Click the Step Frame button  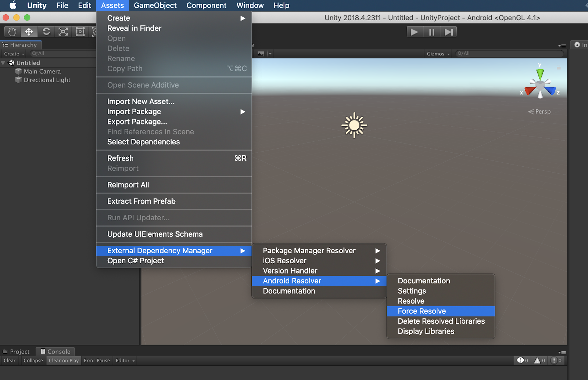click(448, 32)
